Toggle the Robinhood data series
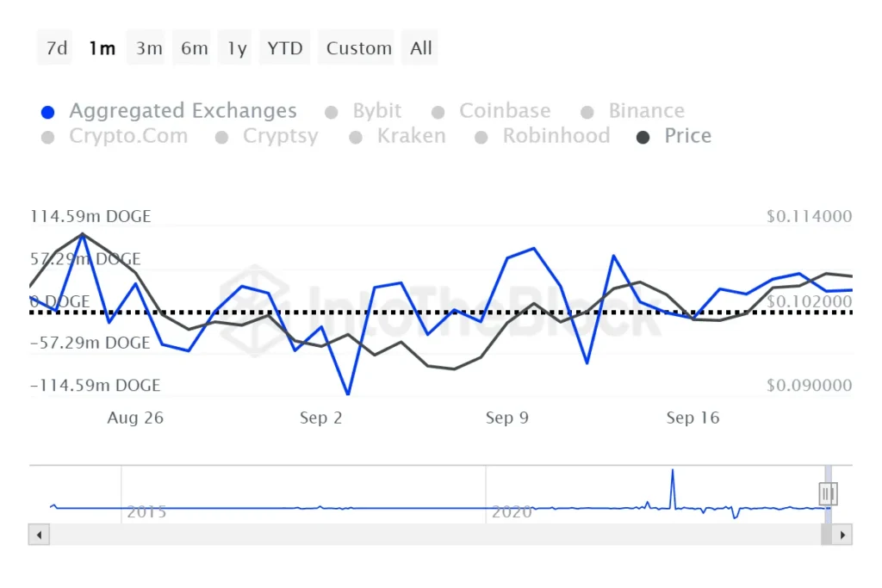The image size is (882, 588). click(x=481, y=136)
